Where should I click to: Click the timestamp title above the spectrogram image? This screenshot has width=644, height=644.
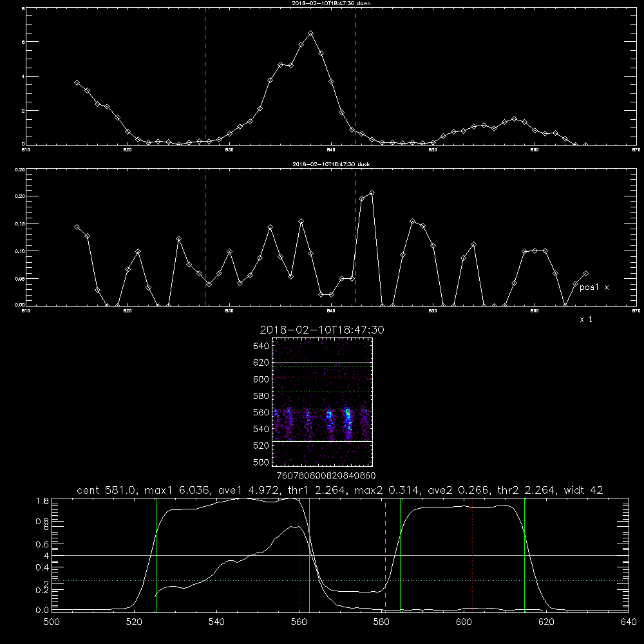[322, 330]
